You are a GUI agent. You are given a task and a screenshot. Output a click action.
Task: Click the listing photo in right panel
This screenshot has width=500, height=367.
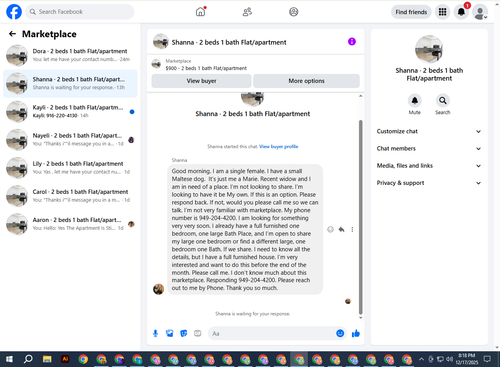[429, 49]
